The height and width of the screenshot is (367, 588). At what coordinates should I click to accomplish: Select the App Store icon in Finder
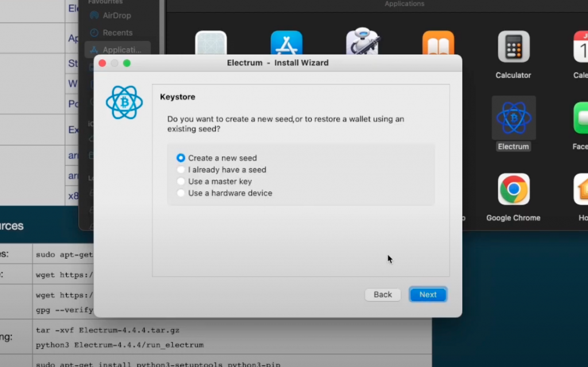point(287,43)
